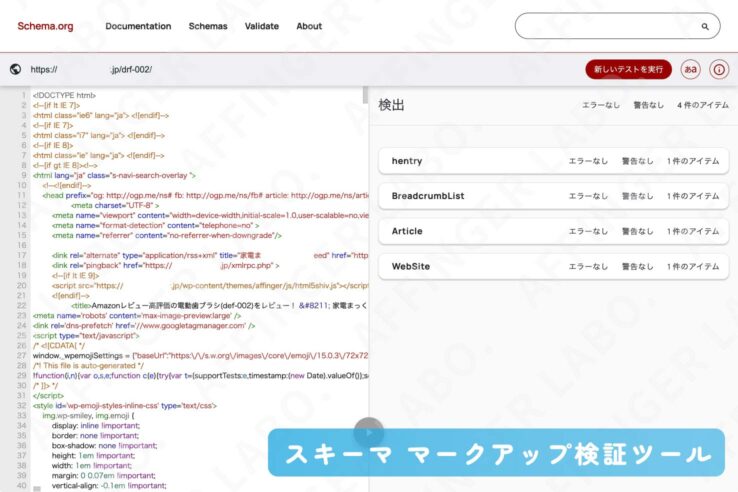This screenshot has width=738, height=492.
Task: Click the magnifier search icon
Action: point(705,26)
